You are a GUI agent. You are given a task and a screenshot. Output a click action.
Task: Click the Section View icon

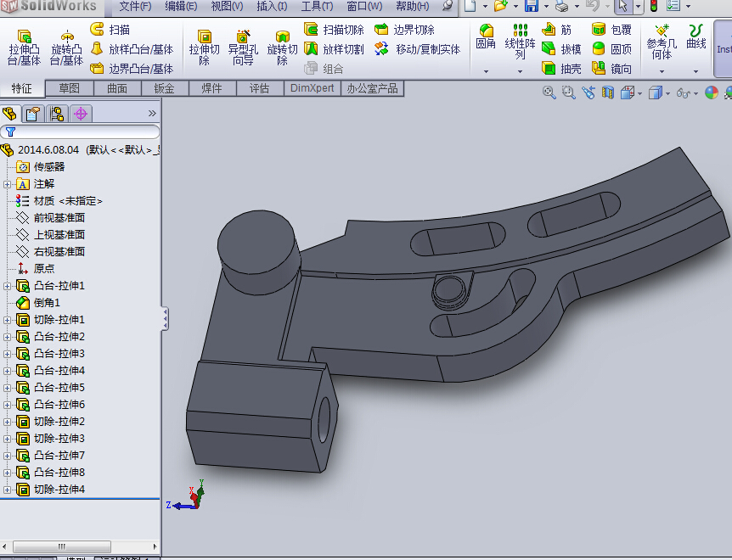607,93
